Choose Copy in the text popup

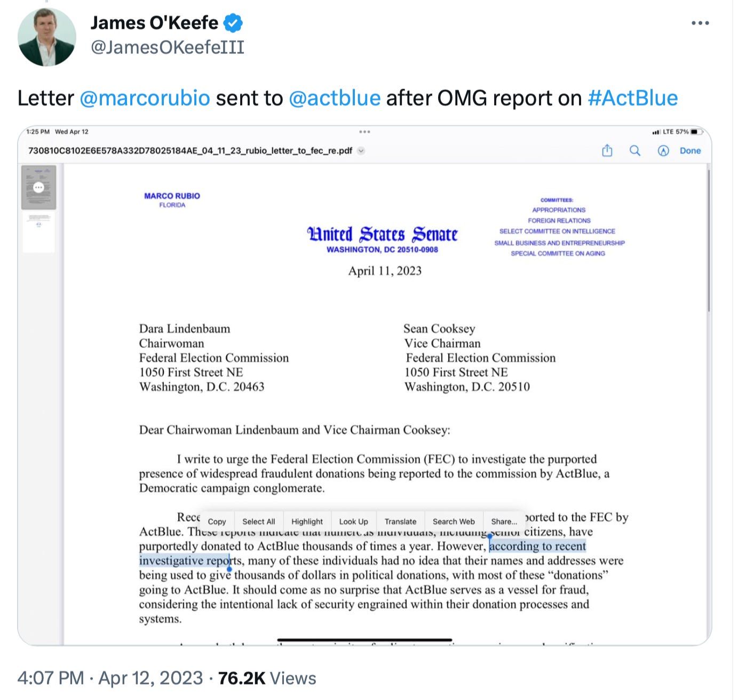tap(217, 521)
